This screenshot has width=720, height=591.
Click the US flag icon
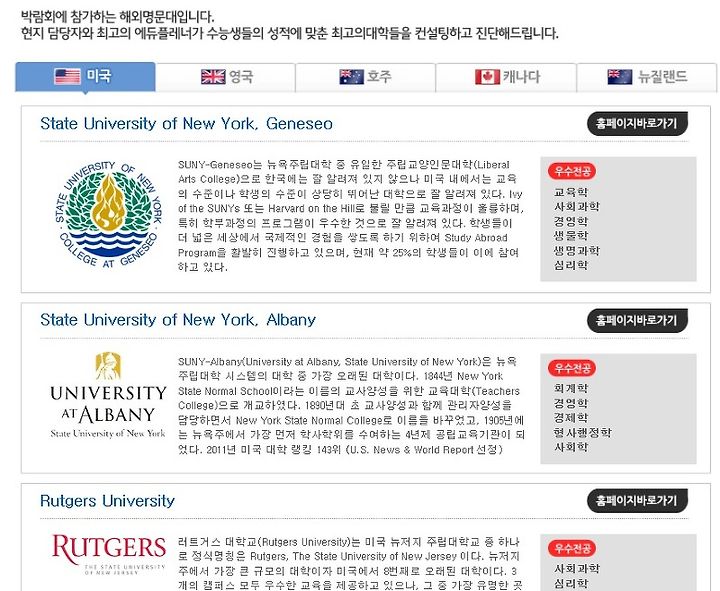click(67, 76)
